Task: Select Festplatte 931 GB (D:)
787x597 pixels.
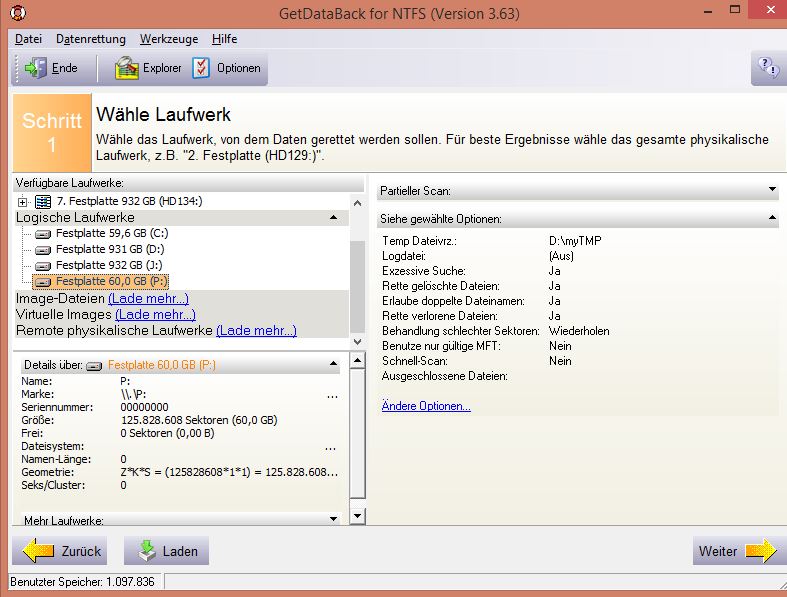Action: [110, 250]
